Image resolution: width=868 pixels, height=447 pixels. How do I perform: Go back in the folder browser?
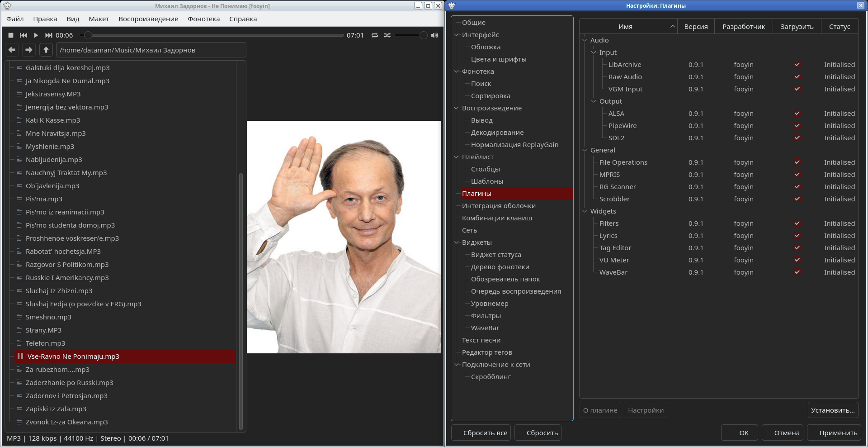click(x=12, y=50)
